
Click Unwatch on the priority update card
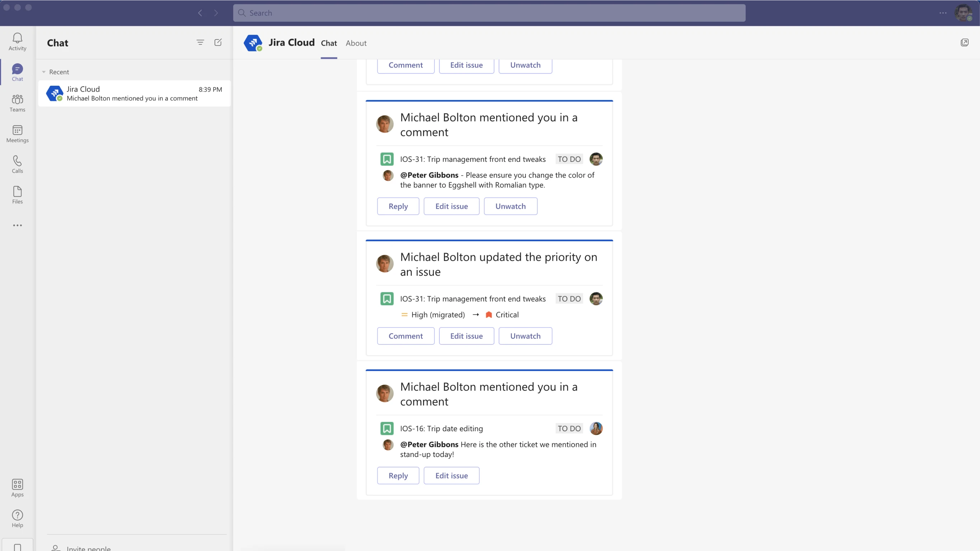click(x=526, y=336)
